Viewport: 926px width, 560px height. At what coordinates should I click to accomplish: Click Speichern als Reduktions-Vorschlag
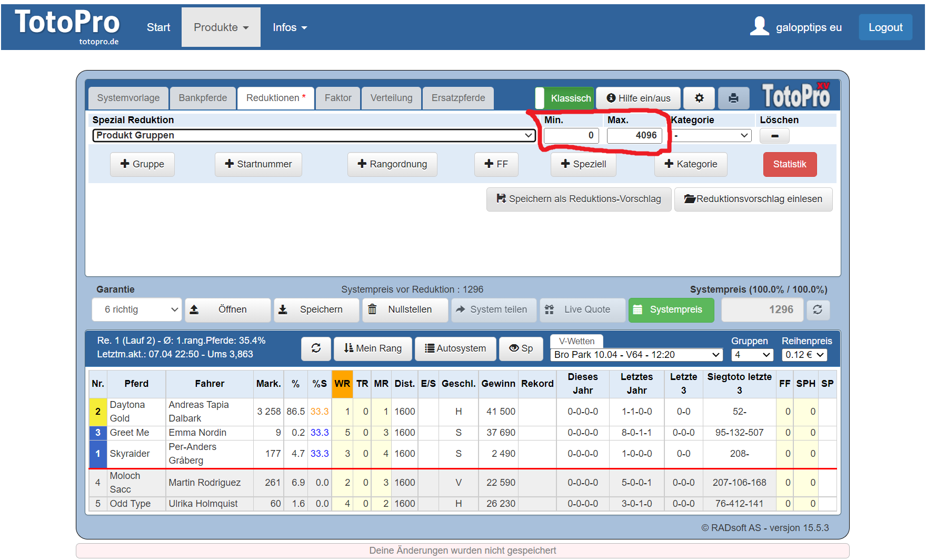pyautogui.click(x=579, y=199)
